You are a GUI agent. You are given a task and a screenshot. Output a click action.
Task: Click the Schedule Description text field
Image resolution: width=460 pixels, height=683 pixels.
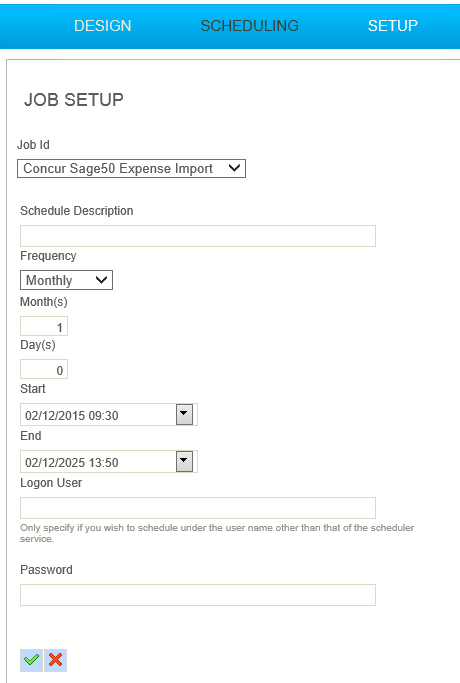tap(198, 236)
